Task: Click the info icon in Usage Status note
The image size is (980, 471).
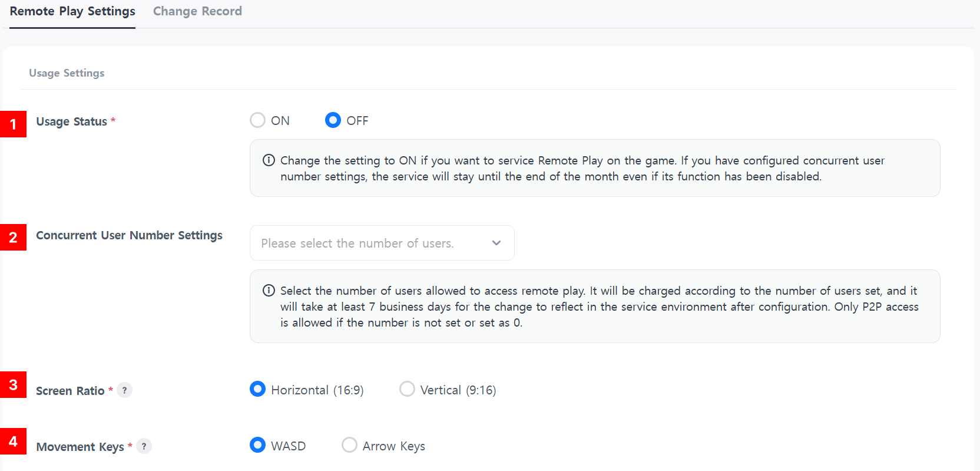Action: click(269, 160)
